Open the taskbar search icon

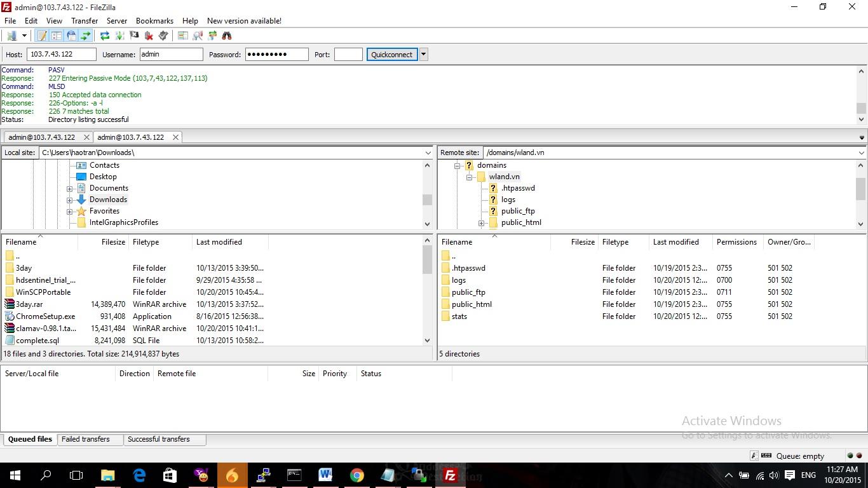[x=46, y=475]
